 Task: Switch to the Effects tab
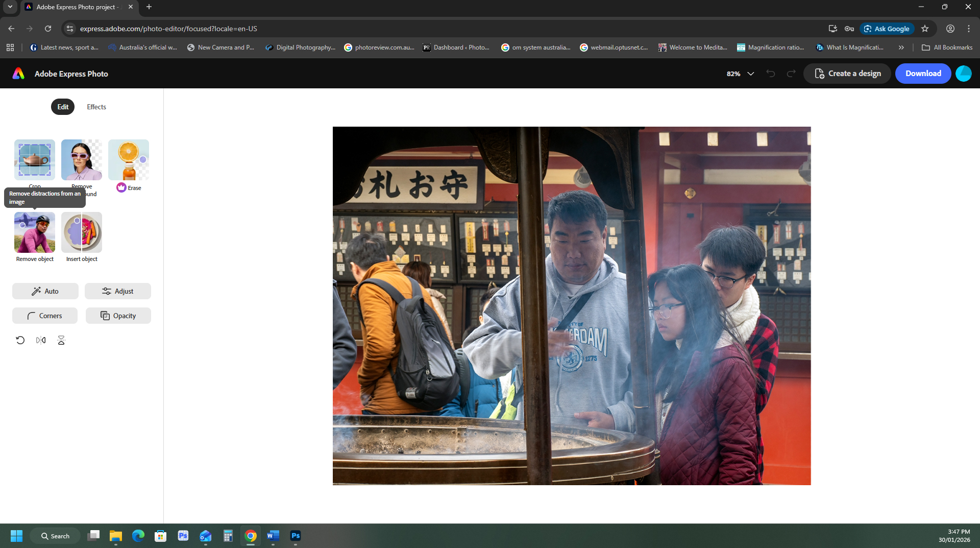pyautogui.click(x=96, y=107)
